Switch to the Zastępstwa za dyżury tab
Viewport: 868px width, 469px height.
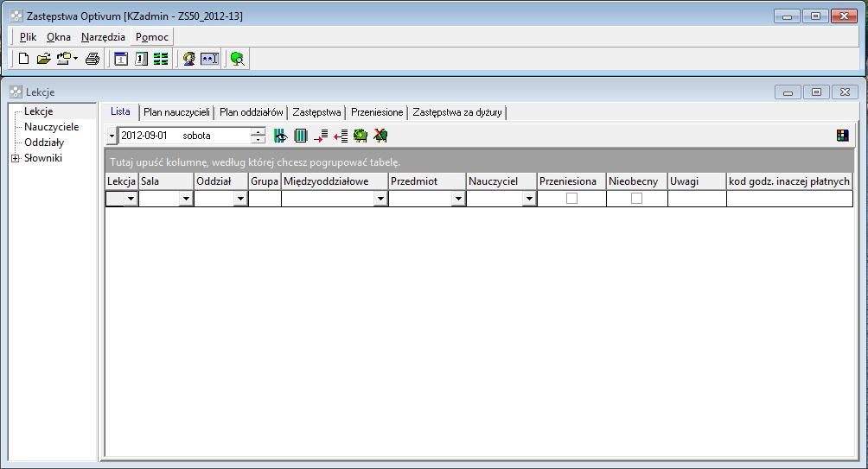pos(457,112)
